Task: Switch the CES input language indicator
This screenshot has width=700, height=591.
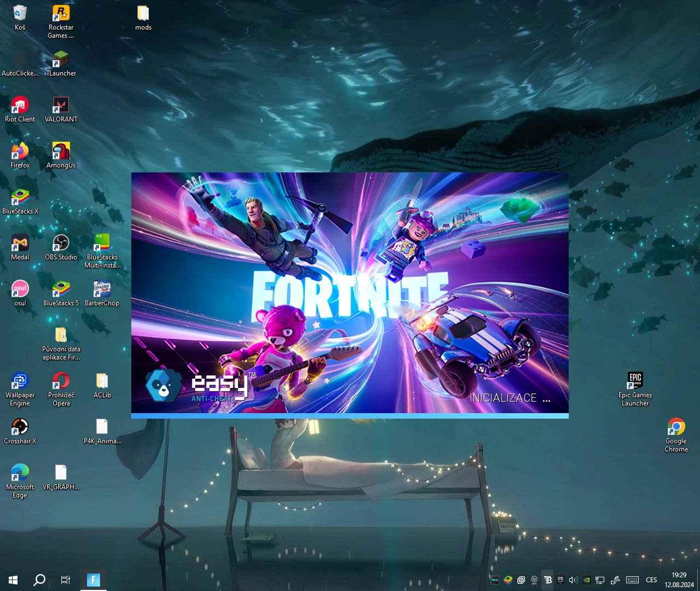Action: 651,580
